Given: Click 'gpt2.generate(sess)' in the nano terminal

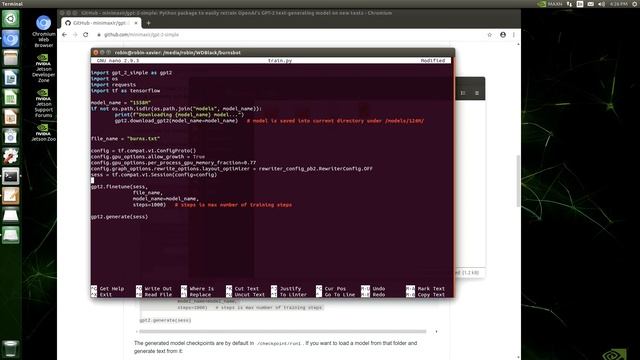Looking at the screenshot, I should click(119, 217).
